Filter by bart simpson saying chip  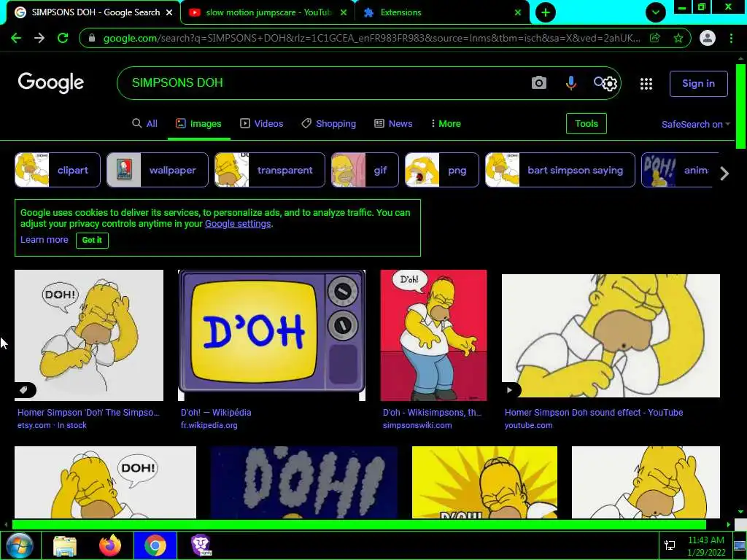coord(560,170)
